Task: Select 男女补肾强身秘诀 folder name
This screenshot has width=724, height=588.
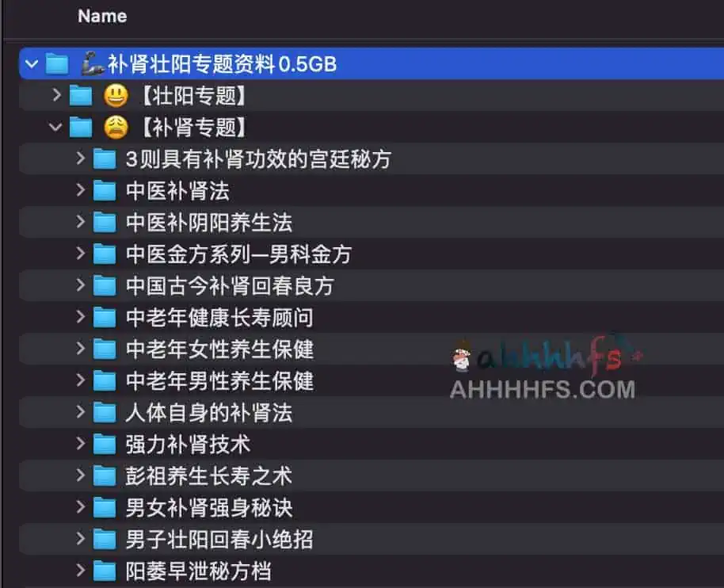Action: coord(208,508)
